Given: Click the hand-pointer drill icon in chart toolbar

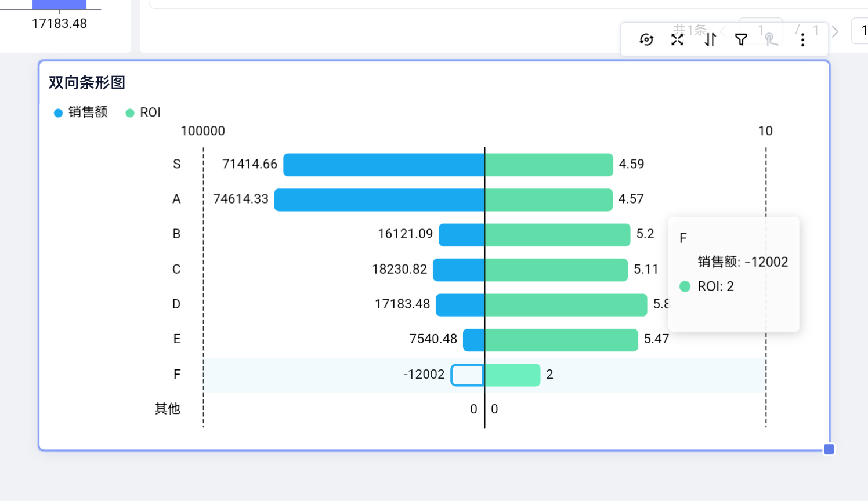Looking at the screenshot, I should [771, 39].
